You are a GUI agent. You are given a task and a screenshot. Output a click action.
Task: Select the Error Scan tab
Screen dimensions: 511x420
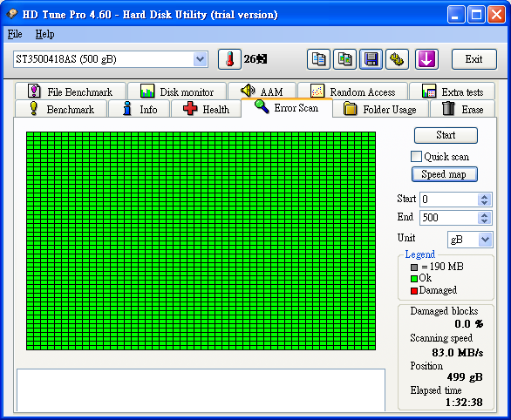(287, 107)
